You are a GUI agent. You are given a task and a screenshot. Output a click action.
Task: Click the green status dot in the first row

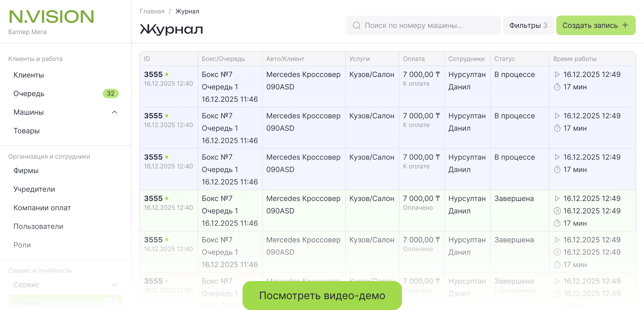(x=167, y=74)
